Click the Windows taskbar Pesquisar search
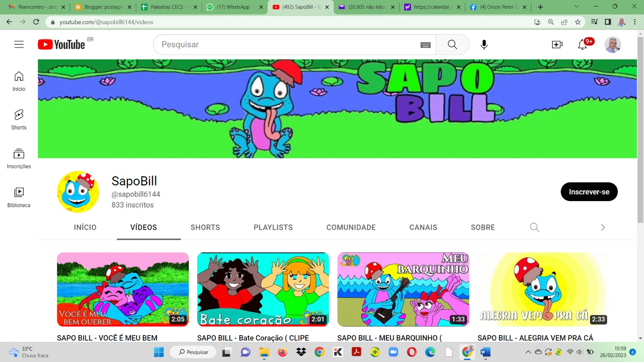 click(194, 352)
